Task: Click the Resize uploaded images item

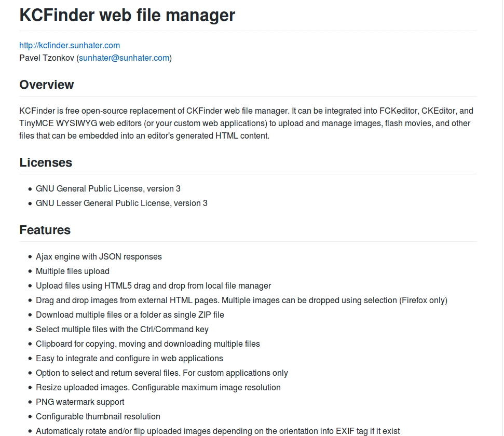Action: tap(158, 388)
